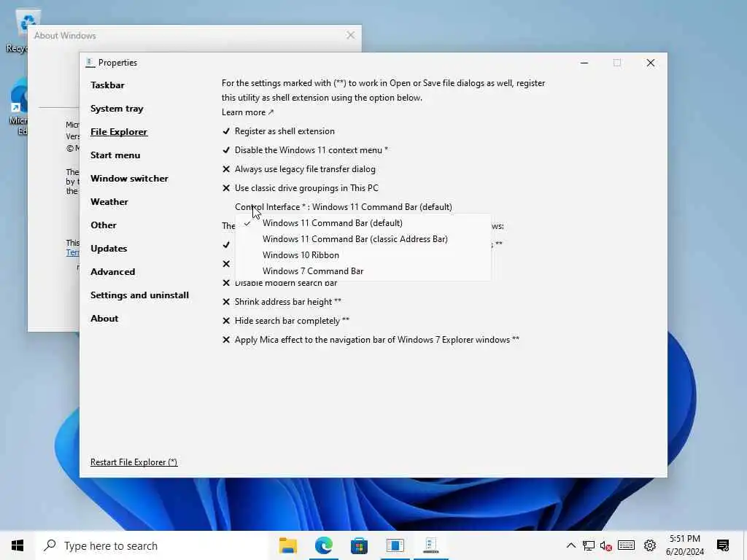Click the Type here to search box
This screenshot has width=747, height=560.
[152, 545]
